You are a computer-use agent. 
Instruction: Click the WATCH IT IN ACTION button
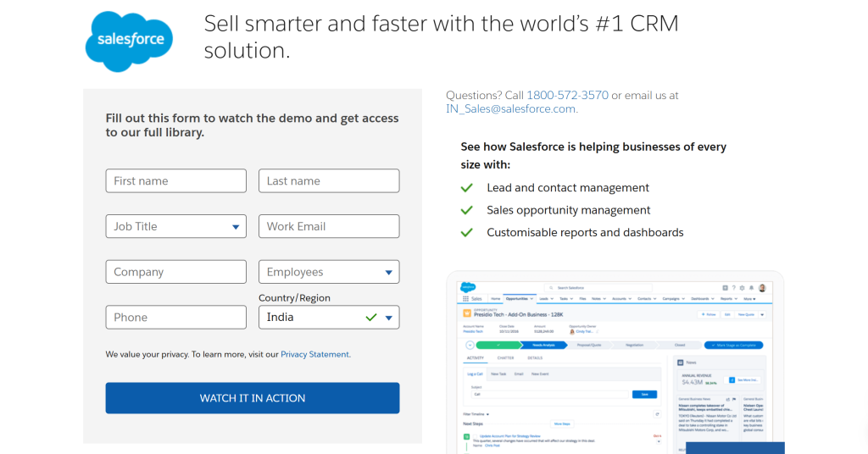coord(253,398)
